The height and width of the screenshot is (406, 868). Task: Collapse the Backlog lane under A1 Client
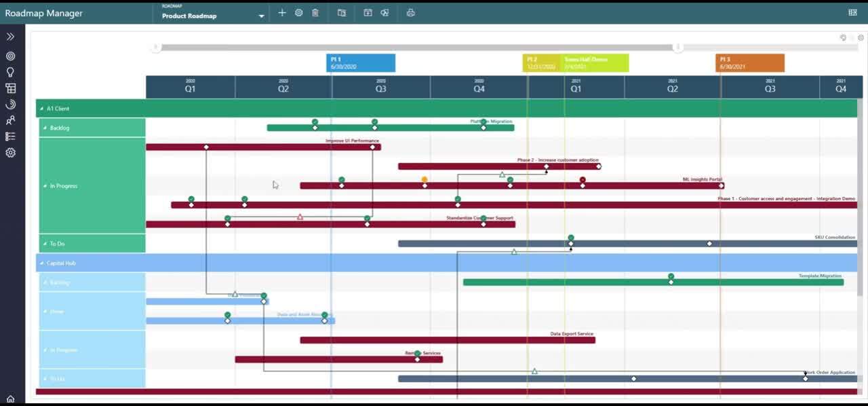(44, 128)
